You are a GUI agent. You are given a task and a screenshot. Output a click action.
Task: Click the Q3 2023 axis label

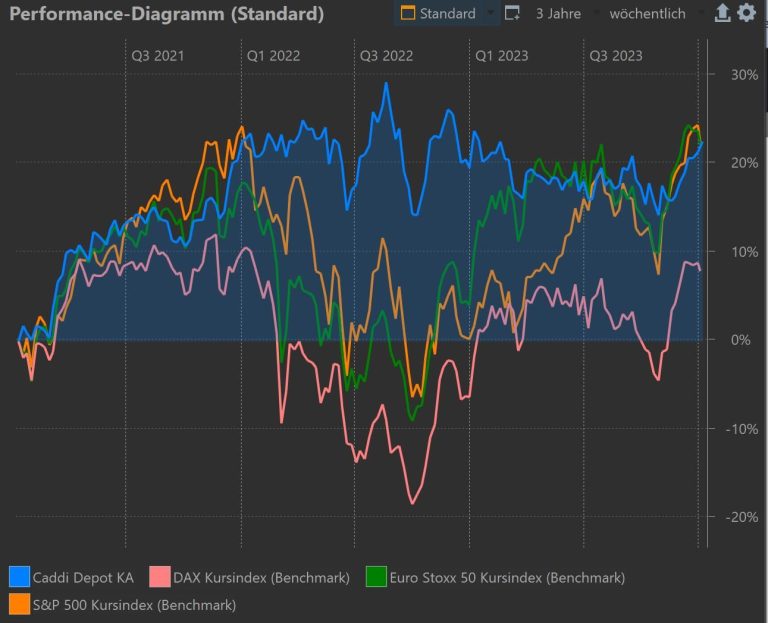[x=616, y=56]
